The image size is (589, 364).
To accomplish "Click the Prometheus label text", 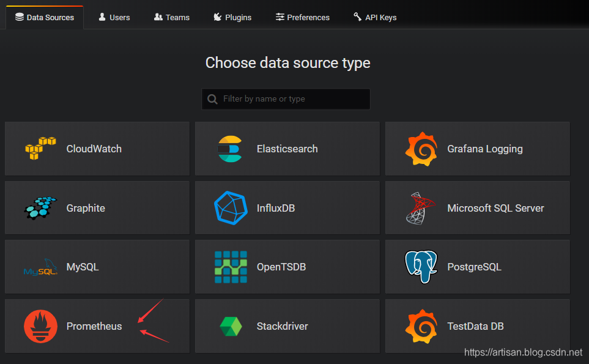I will (x=94, y=327).
